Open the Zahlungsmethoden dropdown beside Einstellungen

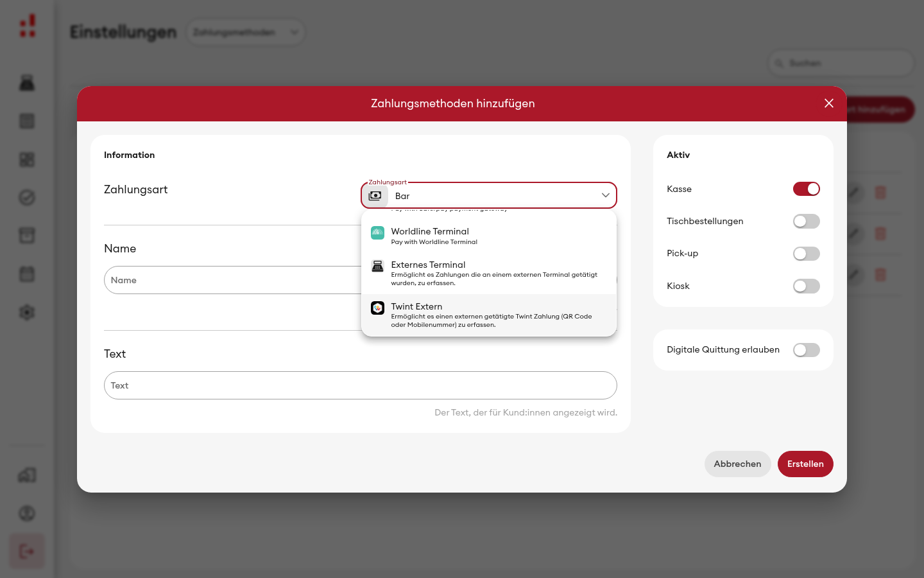[x=246, y=32]
